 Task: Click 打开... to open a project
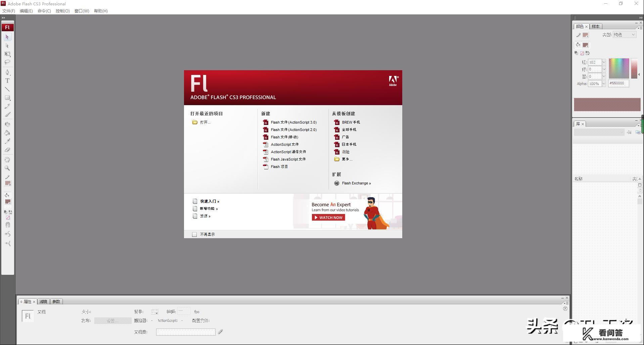pyautogui.click(x=201, y=122)
